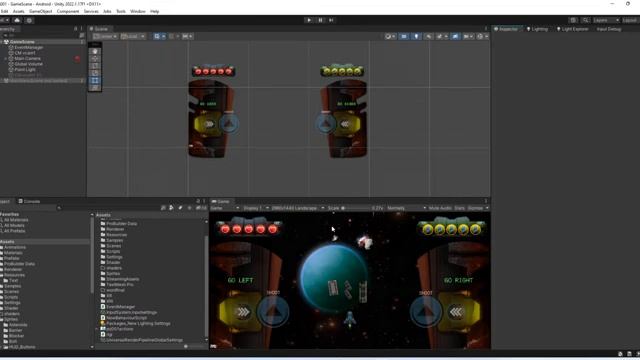The image size is (640, 360).
Task: Toggle Mute Audio in Game view
Action: (x=440, y=208)
